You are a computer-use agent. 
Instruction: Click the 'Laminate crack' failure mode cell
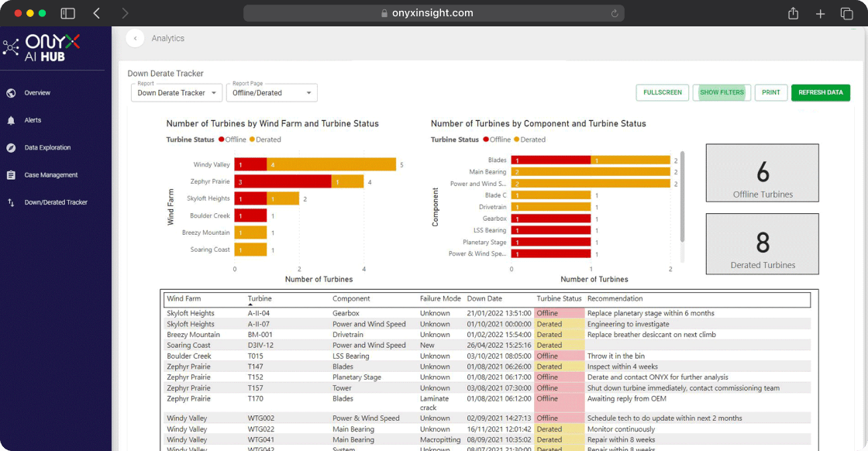435,404
